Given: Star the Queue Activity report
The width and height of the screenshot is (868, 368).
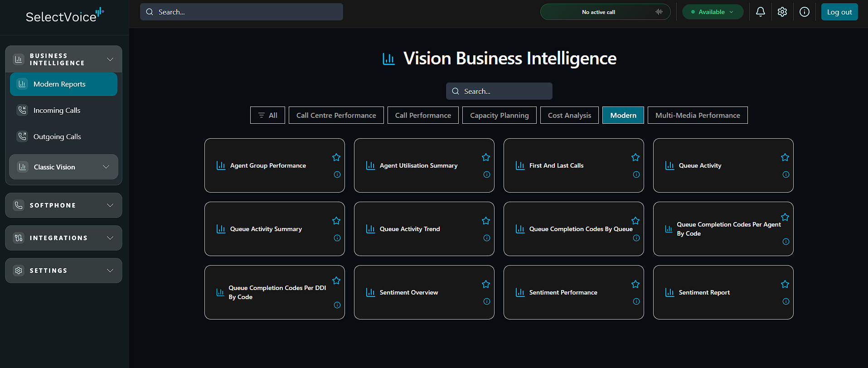Looking at the screenshot, I should click(785, 157).
